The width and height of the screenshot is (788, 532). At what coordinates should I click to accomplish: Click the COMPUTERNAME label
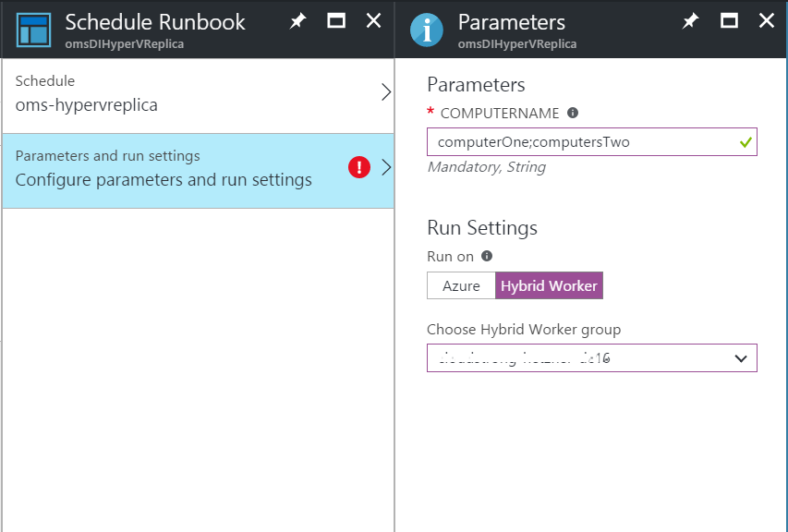[500, 113]
